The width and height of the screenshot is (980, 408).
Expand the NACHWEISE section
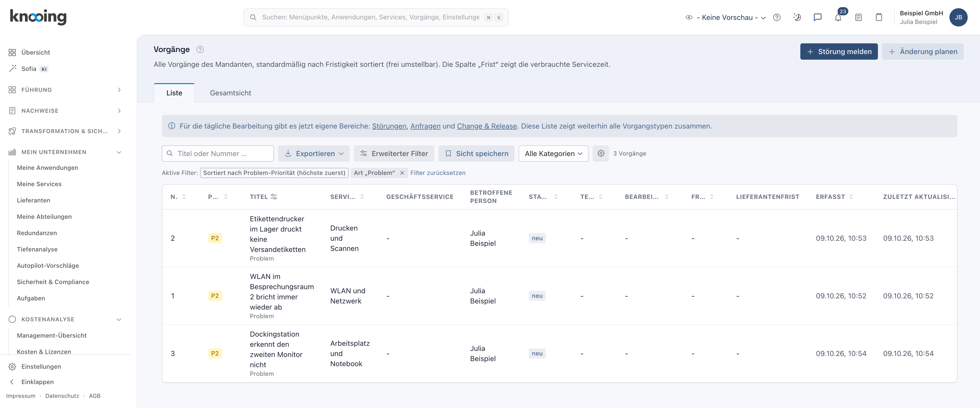pos(65,111)
